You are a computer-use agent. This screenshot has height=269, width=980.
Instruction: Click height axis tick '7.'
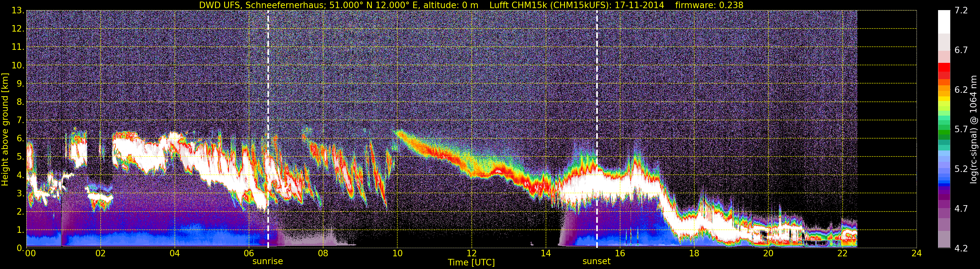[x=20, y=120]
